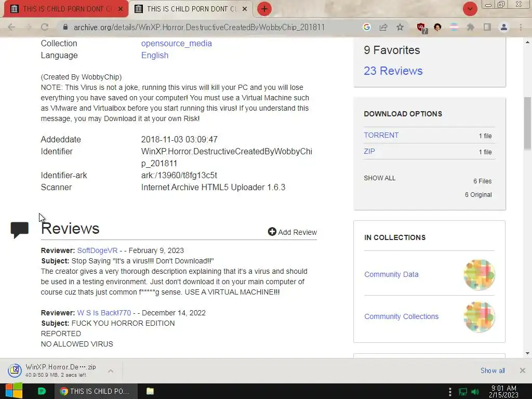
Task: Click the browser forward arrow
Action: [28, 27]
